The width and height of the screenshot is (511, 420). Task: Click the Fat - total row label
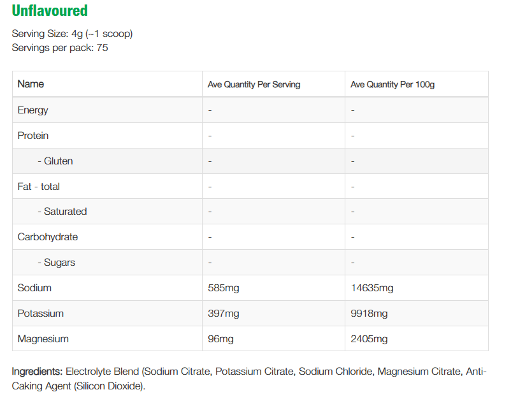pyautogui.click(x=39, y=187)
